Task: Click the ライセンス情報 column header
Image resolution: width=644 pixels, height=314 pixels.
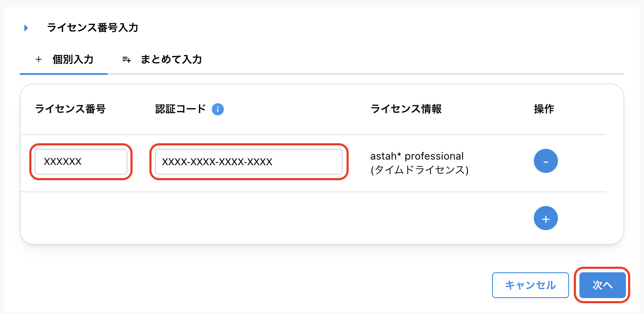Action: coord(406,109)
